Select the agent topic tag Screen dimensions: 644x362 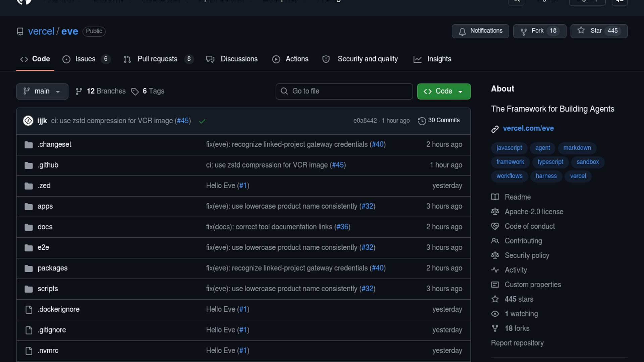coord(542,148)
